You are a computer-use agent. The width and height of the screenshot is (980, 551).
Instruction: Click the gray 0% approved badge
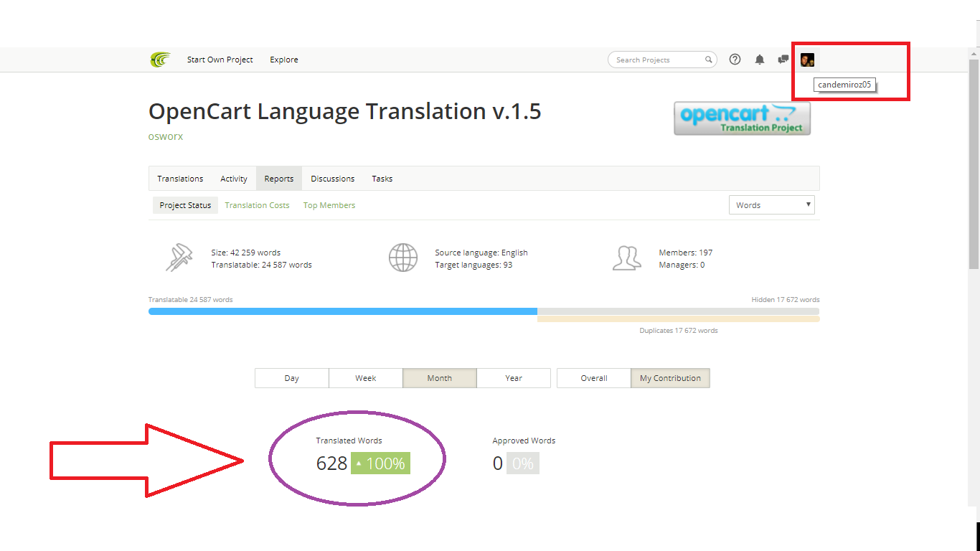(x=523, y=463)
